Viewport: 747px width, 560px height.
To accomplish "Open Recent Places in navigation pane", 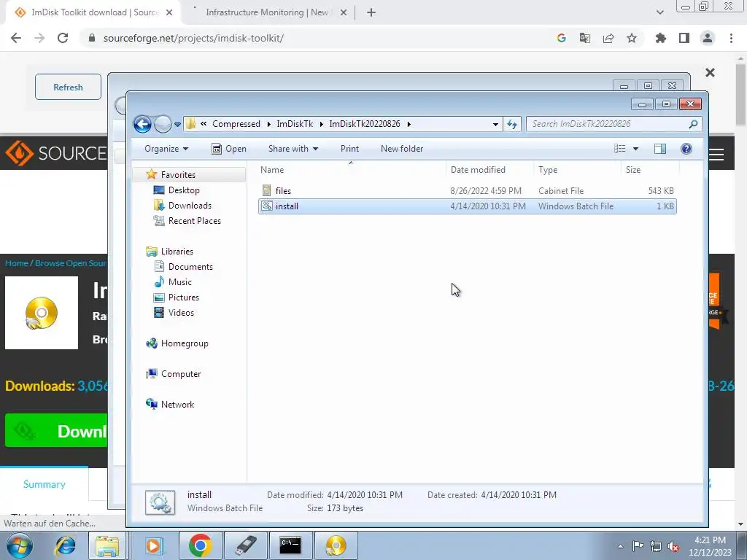I will tap(194, 220).
